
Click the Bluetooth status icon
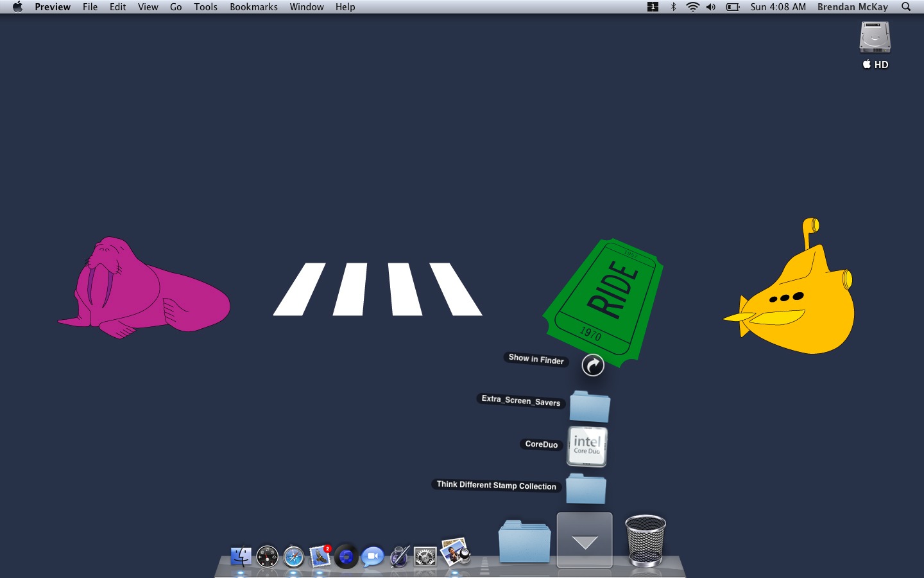673,7
